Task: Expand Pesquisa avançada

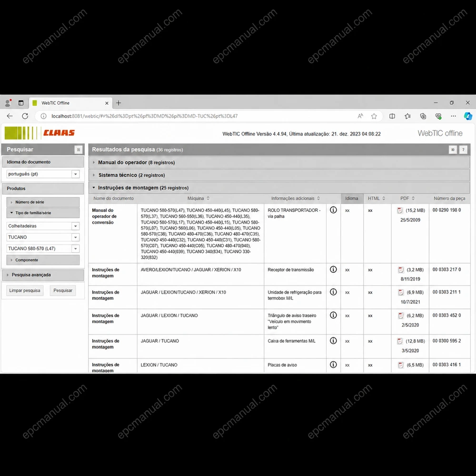Action: point(43,275)
